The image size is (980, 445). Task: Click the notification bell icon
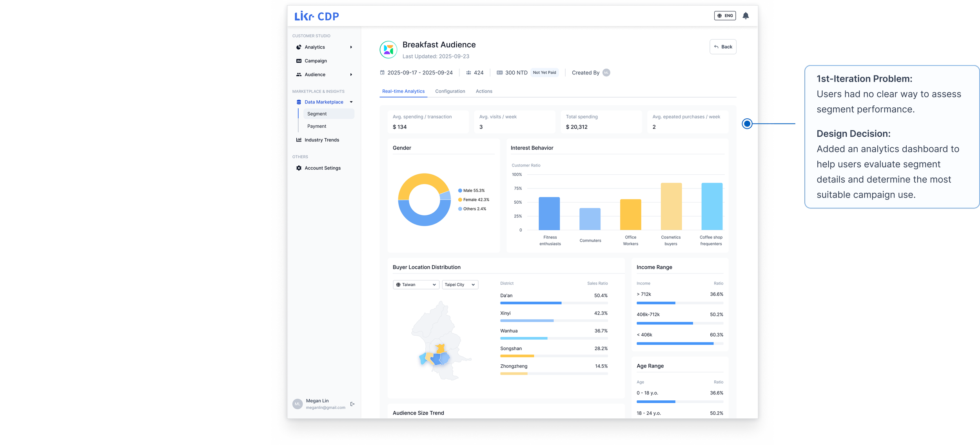point(746,16)
